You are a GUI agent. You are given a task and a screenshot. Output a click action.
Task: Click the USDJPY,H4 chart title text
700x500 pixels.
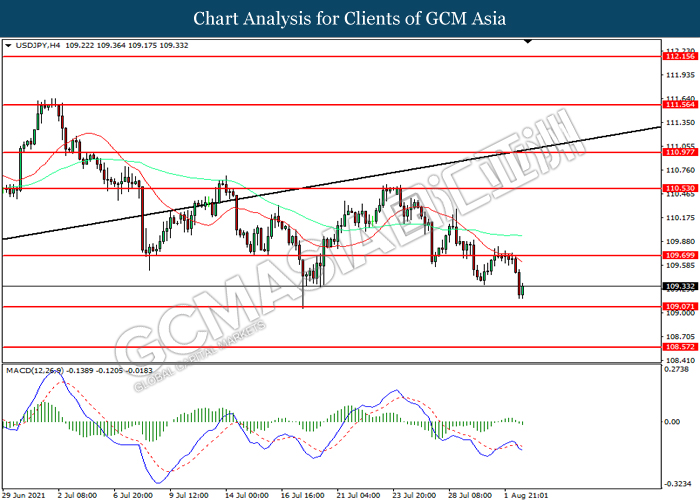click(38, 46)
